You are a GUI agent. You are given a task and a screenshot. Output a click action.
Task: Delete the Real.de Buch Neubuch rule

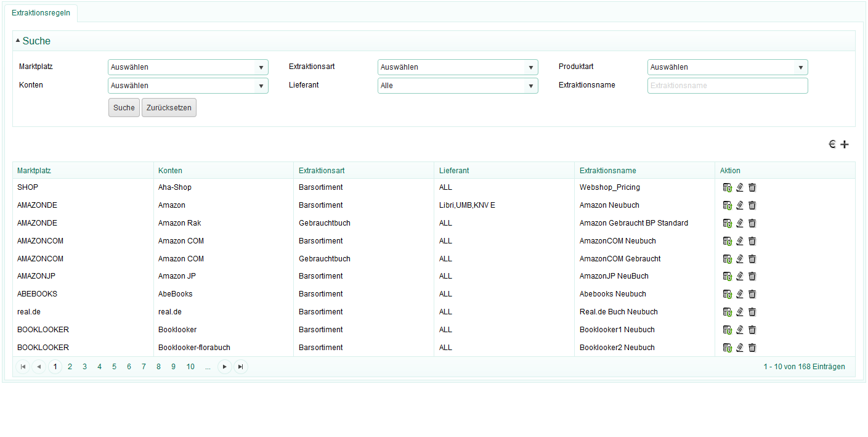click(752, 312)
